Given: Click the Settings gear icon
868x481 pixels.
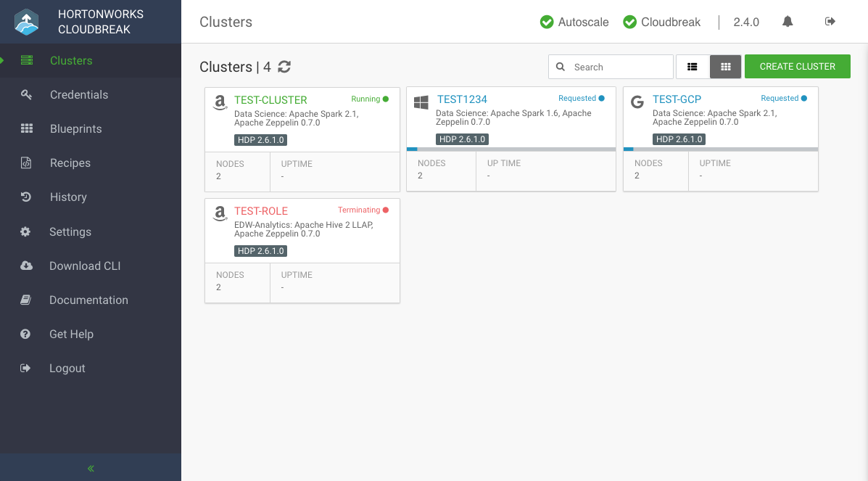Looking at the screenshot, I should pos(25,231).
